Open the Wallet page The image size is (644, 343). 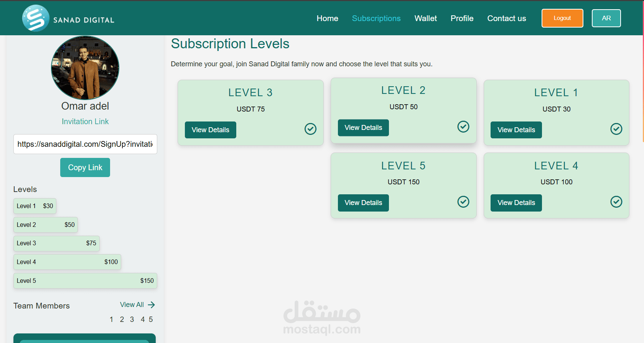click(425, 18)
